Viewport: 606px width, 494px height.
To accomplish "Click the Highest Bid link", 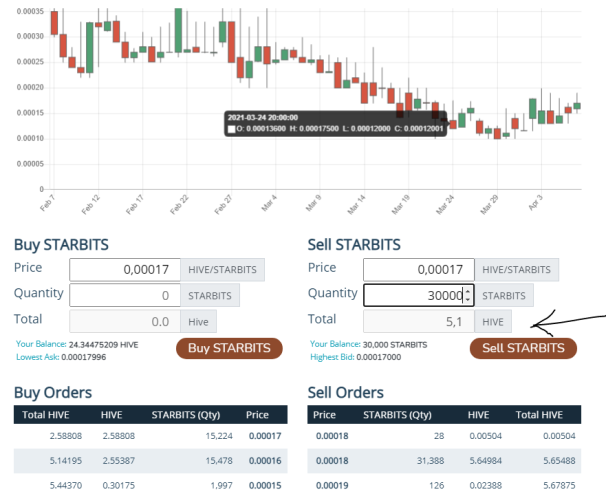I will tap(332, 357).
